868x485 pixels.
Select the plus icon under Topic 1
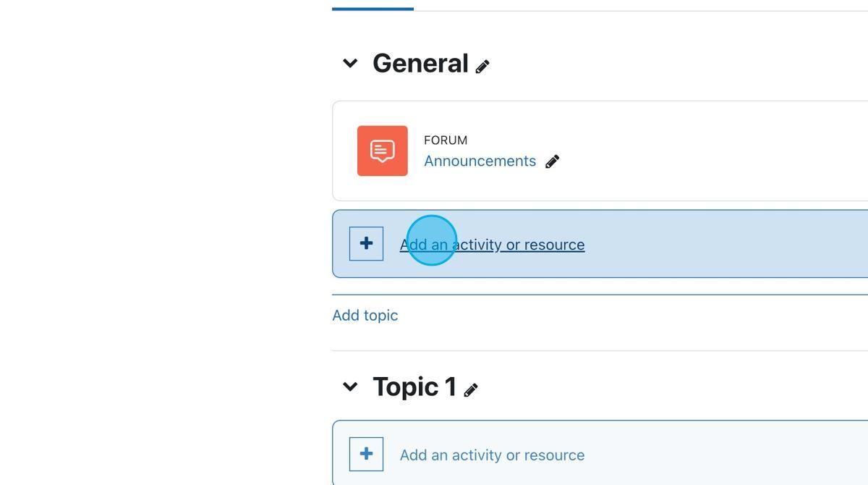pos(366,453)
